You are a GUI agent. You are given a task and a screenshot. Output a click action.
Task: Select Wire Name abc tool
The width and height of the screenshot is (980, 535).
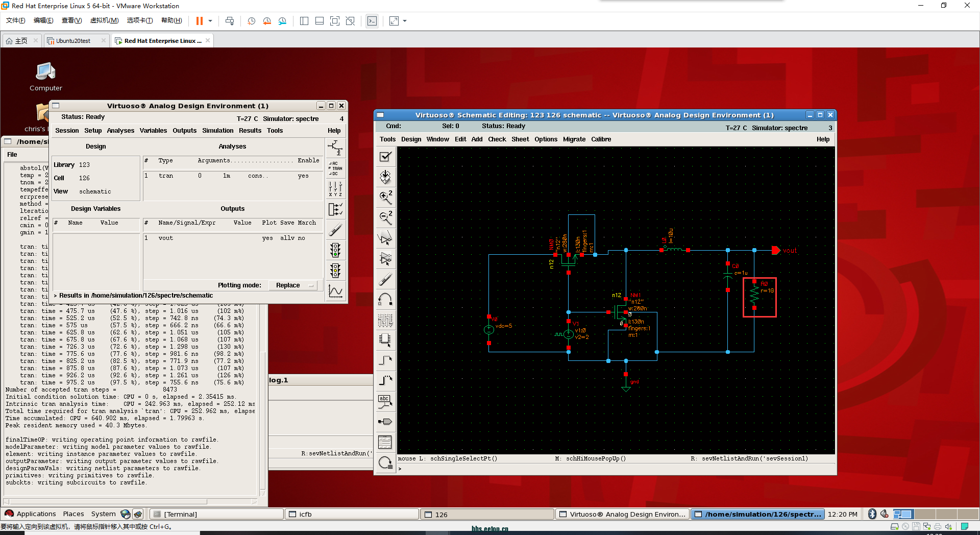click(x=385, y=402)
